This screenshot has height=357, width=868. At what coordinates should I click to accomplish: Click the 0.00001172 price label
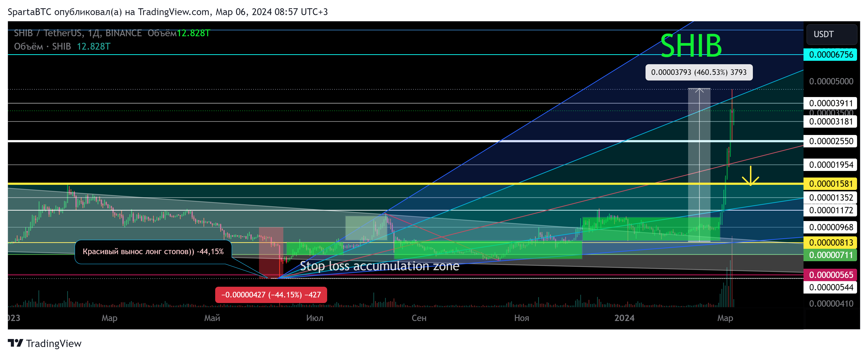point(830,210)
